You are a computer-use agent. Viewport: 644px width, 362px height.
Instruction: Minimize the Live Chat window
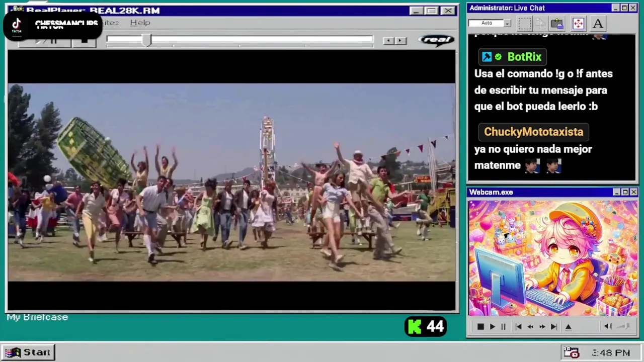(x=616, y=8)
